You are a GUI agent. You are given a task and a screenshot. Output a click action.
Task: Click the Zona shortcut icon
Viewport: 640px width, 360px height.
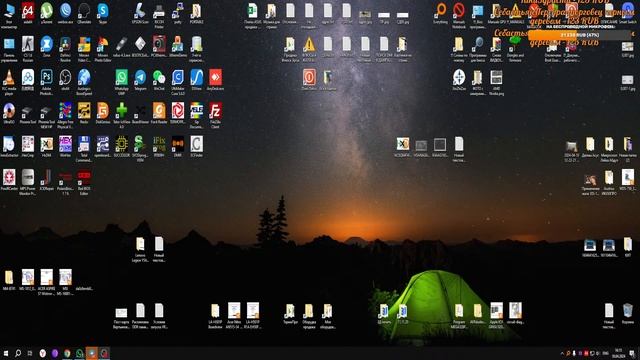click(x=47, y=44)
